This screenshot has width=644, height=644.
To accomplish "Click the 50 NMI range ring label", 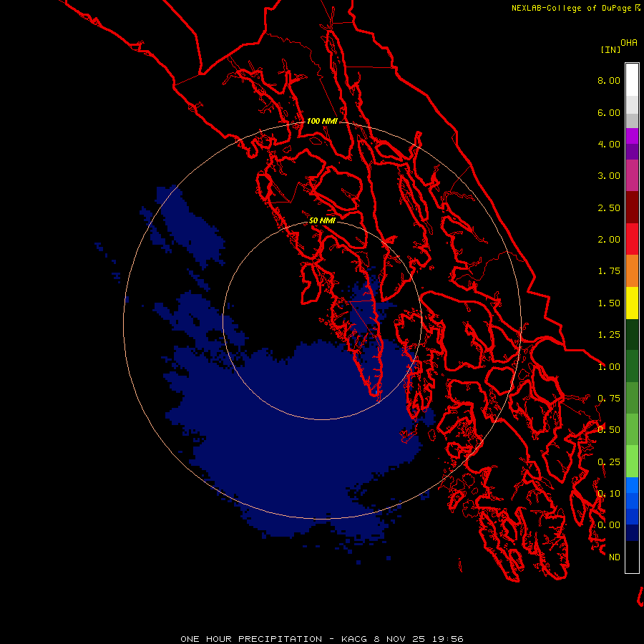I will [x=322, y=220].
